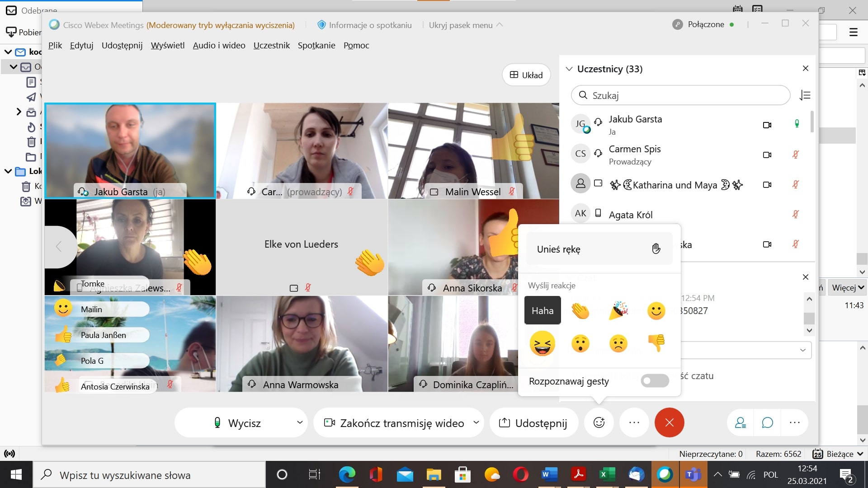Open the Audio i wideo menu

click(219, 45)
